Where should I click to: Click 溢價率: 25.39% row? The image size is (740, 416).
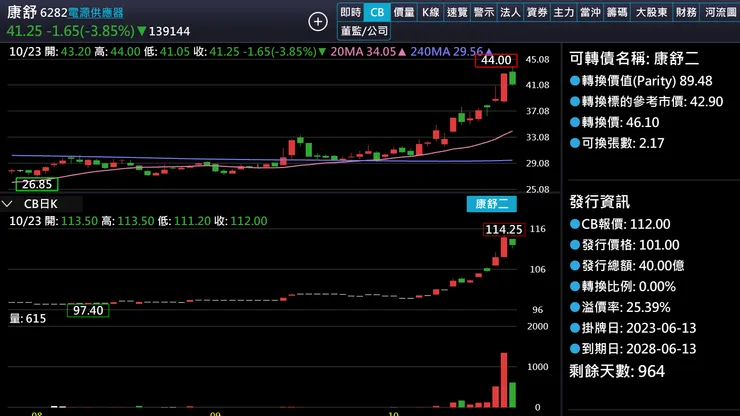click(620, 307)
